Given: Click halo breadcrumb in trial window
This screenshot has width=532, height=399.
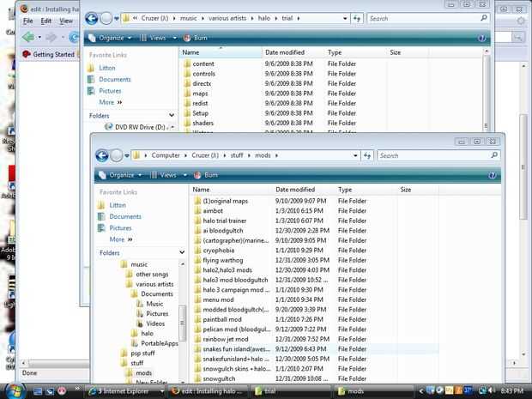Looking at the screenshot, I should coord(264,18).
